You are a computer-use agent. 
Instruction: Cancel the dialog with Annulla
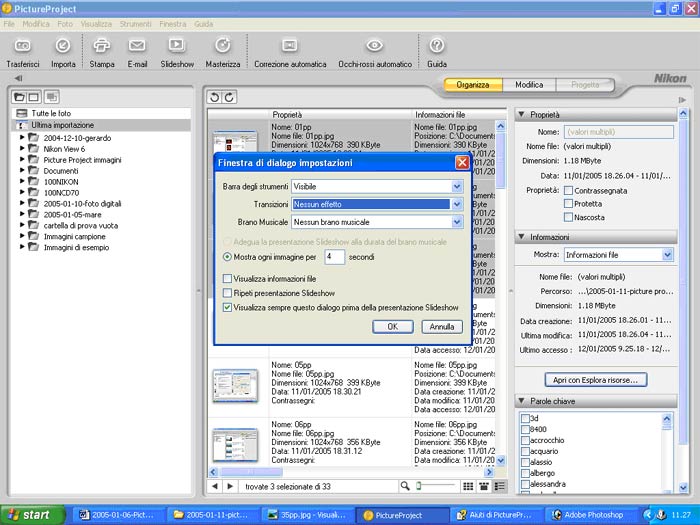442,327
